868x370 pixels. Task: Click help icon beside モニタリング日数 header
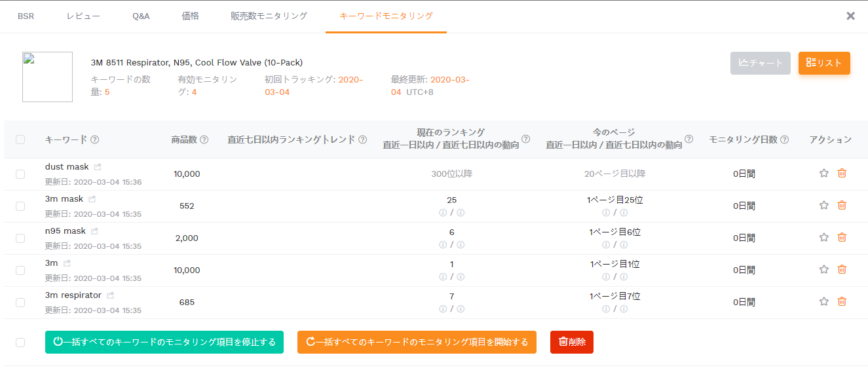785,139
